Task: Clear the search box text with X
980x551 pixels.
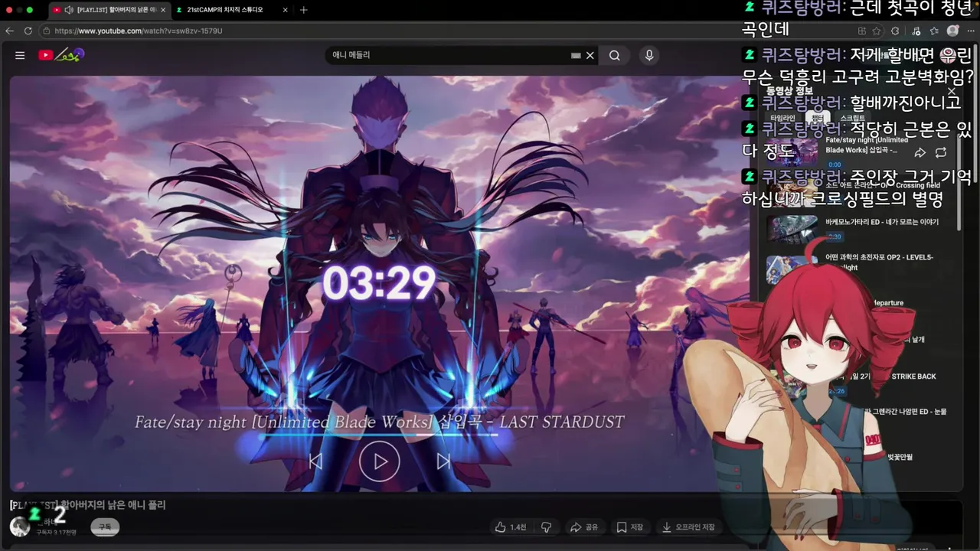Action: 590,55
